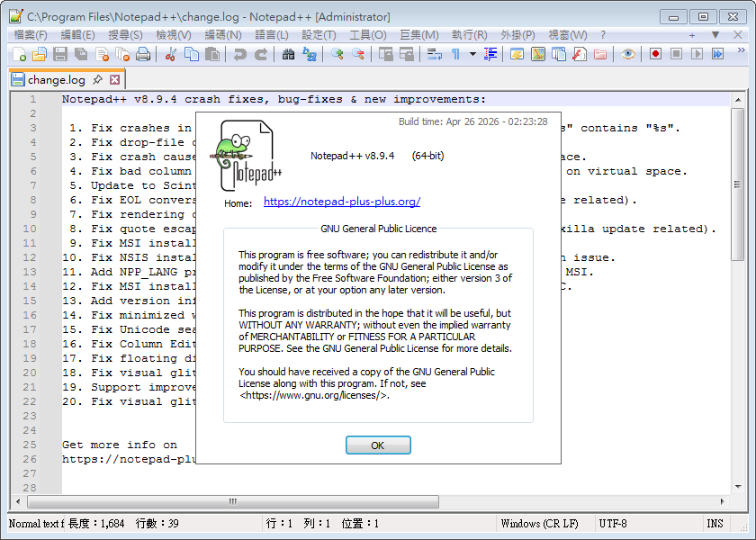The height and width of the screenshot is (540, 756).
Task: Click the Stop Recording macro icon
Action: tap(676, 54)
